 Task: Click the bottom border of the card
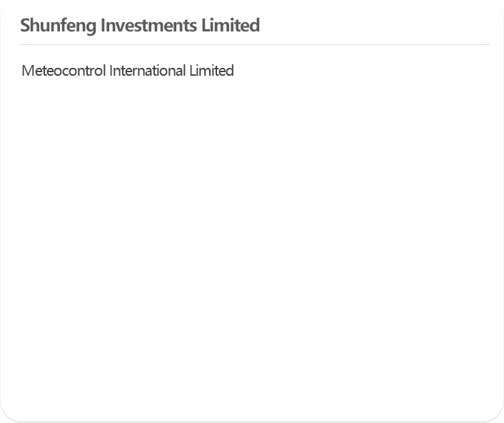pyautogui.click(x=252, y=422)
